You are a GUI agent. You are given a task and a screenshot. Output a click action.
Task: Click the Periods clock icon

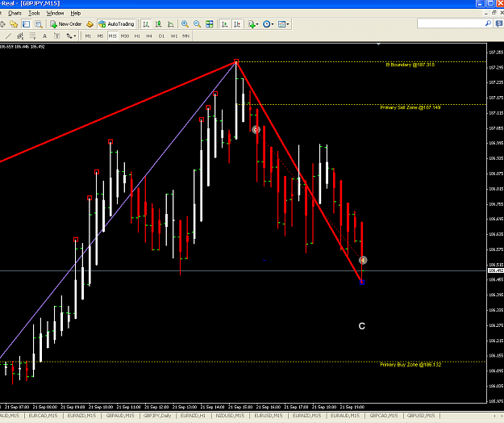(266, 24)
